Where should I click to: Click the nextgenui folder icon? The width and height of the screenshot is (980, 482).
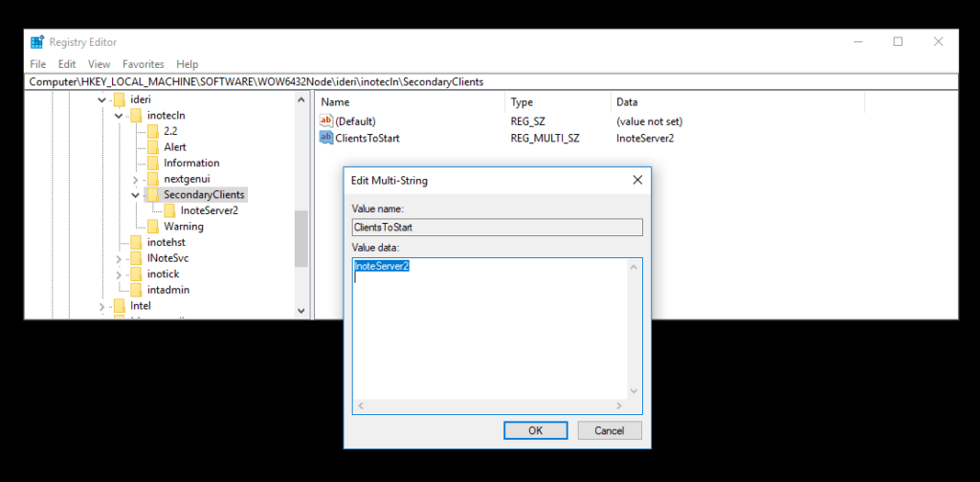tap(152, 179)
